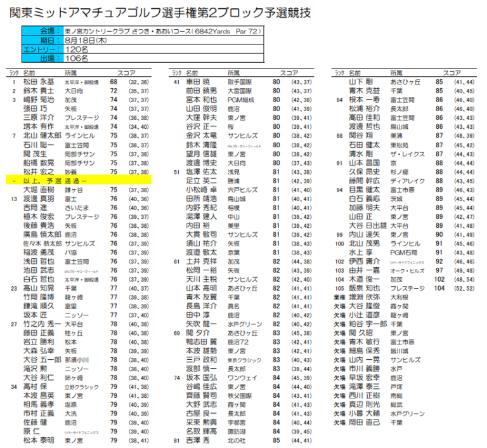Click the winning score 68
This screenshot has height=448, width=487.
click(x=114, y=82)
